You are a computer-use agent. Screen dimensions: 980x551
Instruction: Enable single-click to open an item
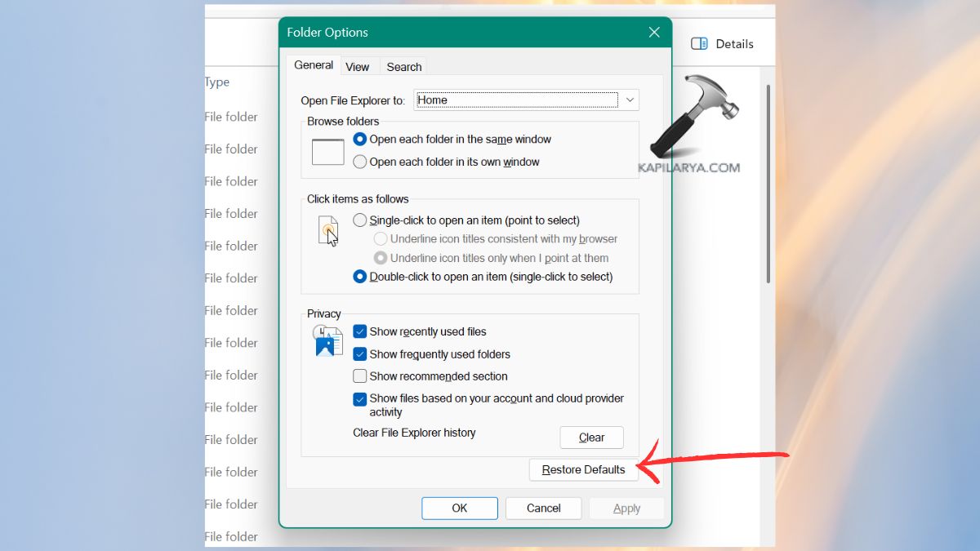tap(359, 220)
